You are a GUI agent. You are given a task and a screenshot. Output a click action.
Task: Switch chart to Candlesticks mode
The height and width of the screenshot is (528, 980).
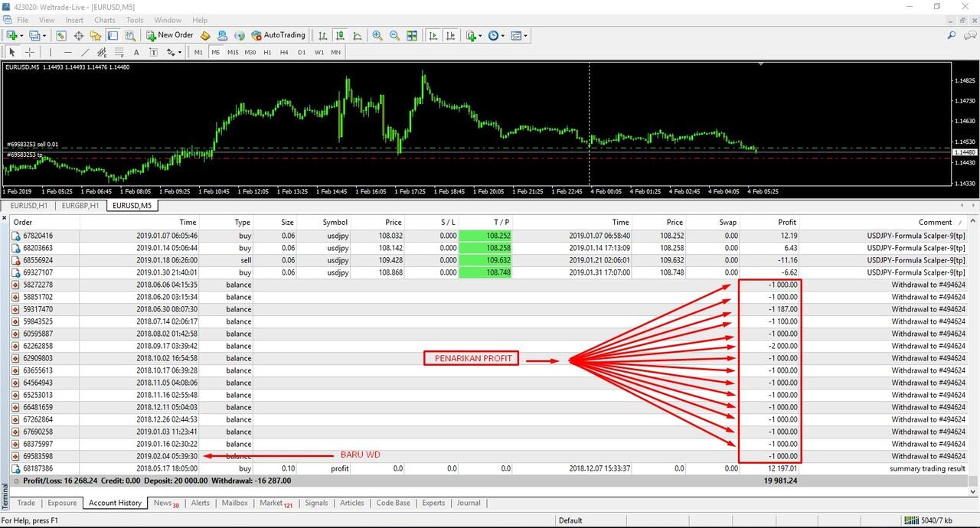click(x=339, y=35)
